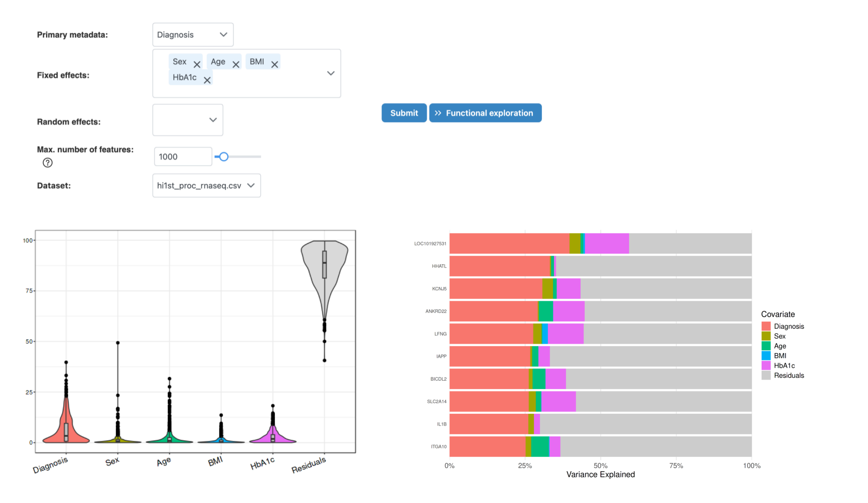Open the Dataset selection dropdown
Image resolution: width=868 pixels, height=503 pixels.
[206, 186]
